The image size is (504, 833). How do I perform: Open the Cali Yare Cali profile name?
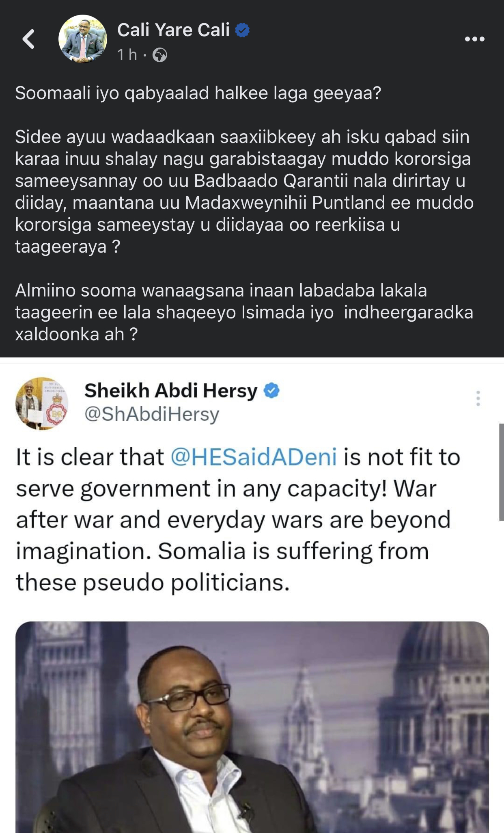tap(173, 30)
